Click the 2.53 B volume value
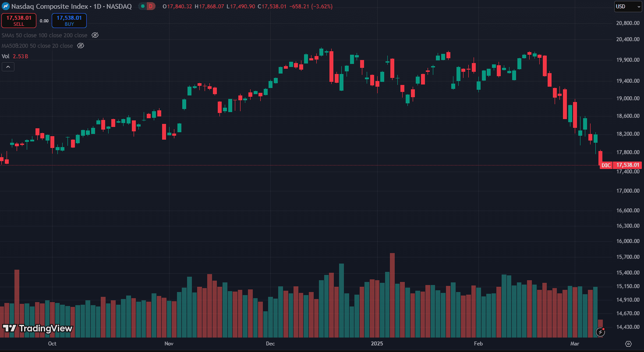The height and width of the screenshot is (352, 644). (21, 56)
